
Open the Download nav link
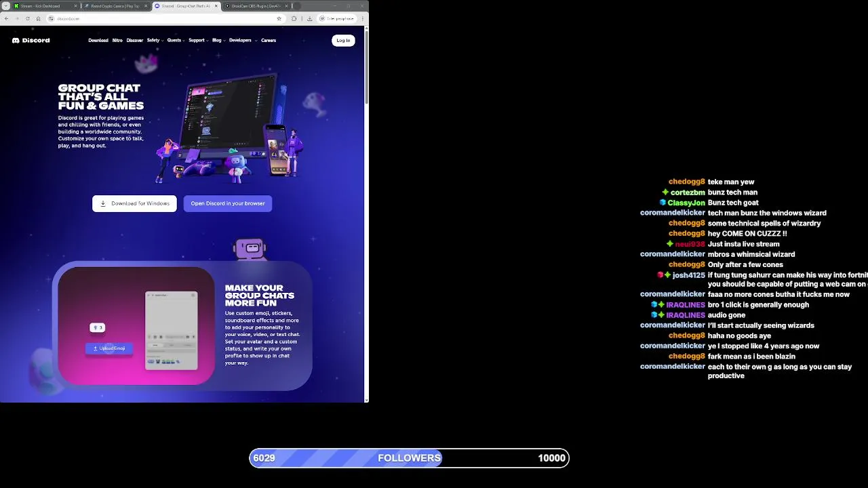pyautogui.click(x=98, y=41)
